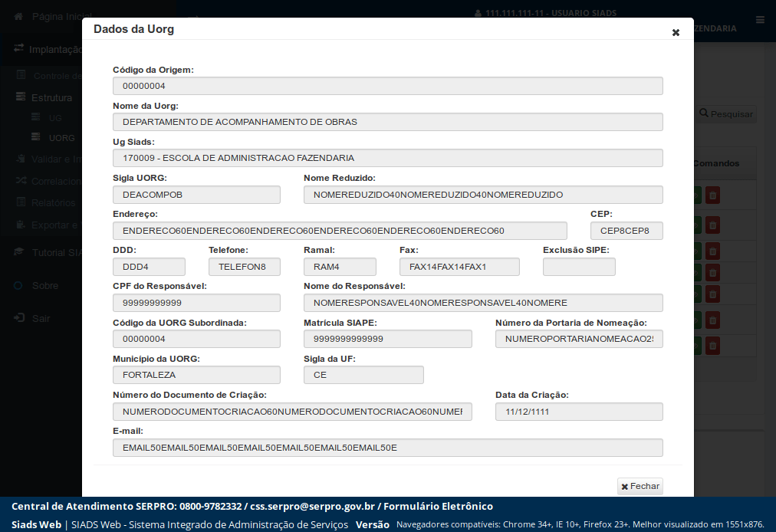Click the Pesquisar search button
This screenshot has height=532, width=776.
pos(726,113)
